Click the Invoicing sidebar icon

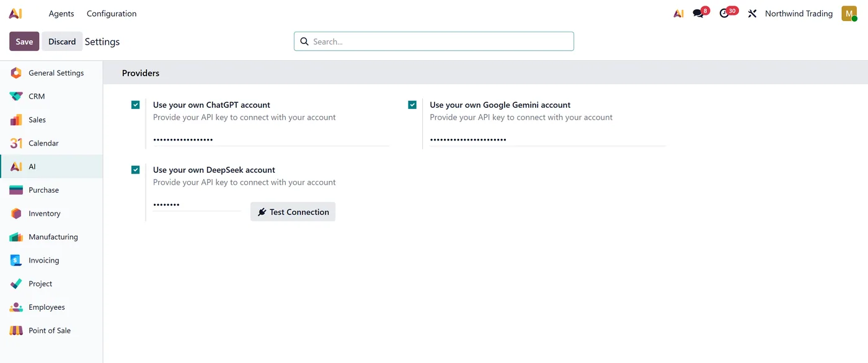16,260
